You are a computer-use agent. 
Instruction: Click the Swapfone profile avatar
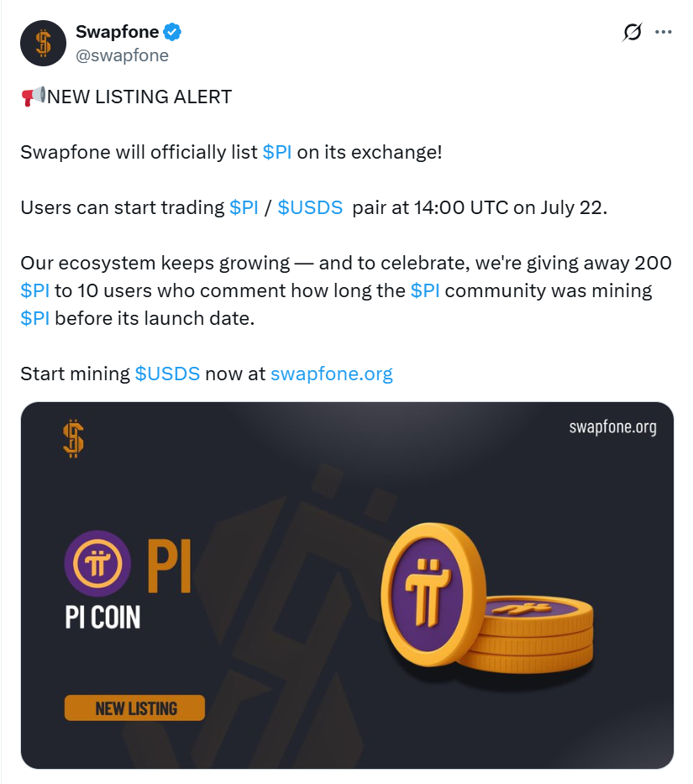point(43,44)
